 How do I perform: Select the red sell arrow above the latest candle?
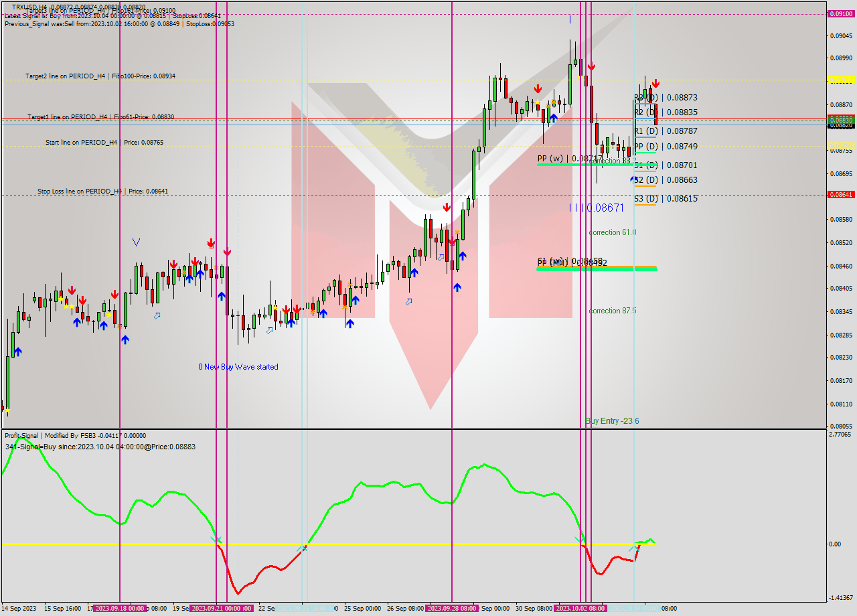[x=655, y=83]
